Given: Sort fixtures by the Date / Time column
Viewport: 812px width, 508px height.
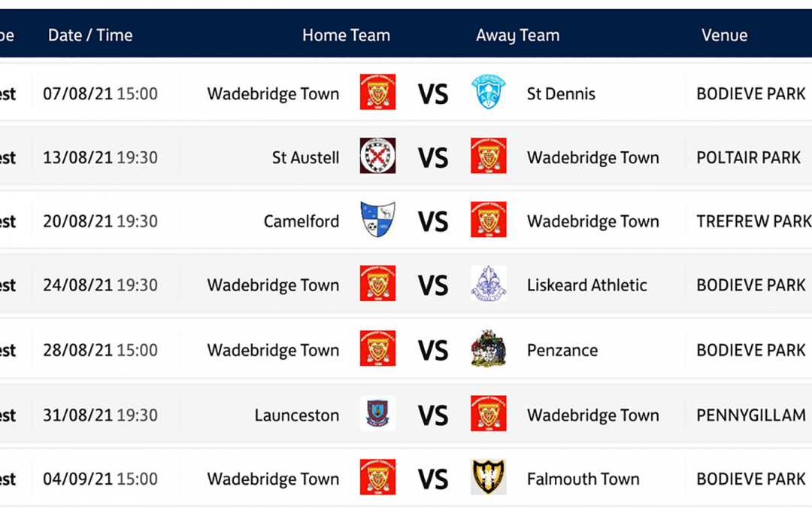Looking at the screenshot, I should [90, 35].
